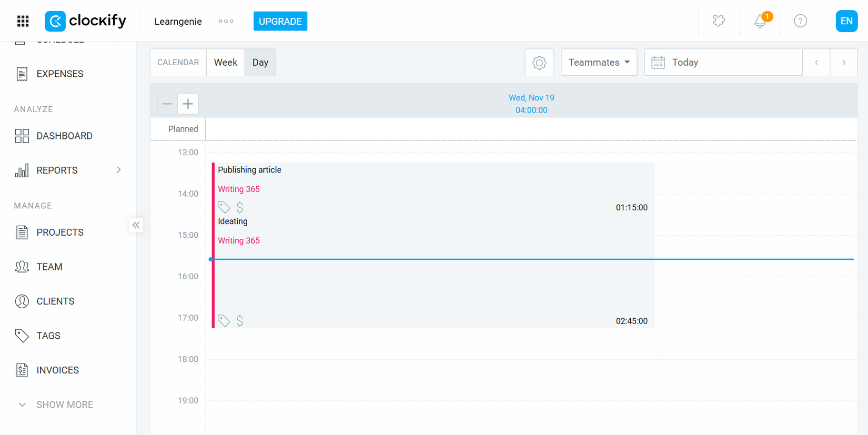The width and height of the screenshot is (868, 435).
Task: Open the EN user profile avatar
Action: [x=846, y=21]
